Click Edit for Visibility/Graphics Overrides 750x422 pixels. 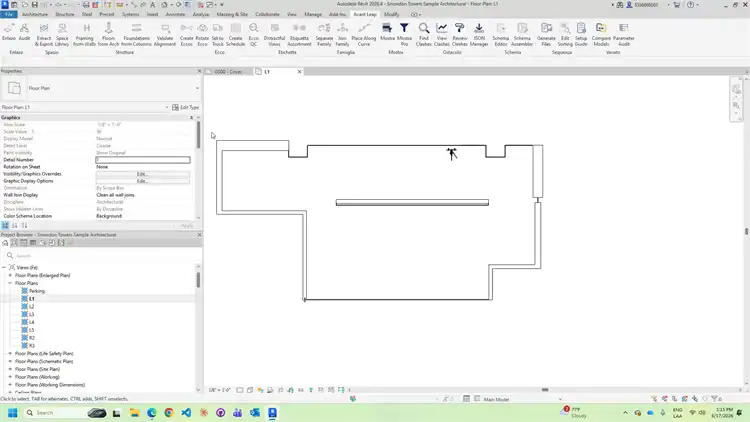pyautogui.click(x=143, y=174)
